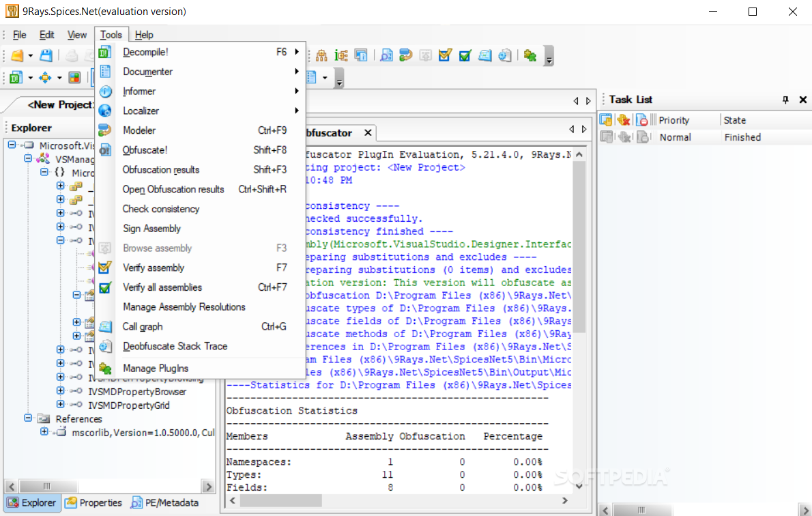
Task: Pin the Task List panel
Action: 785,100
